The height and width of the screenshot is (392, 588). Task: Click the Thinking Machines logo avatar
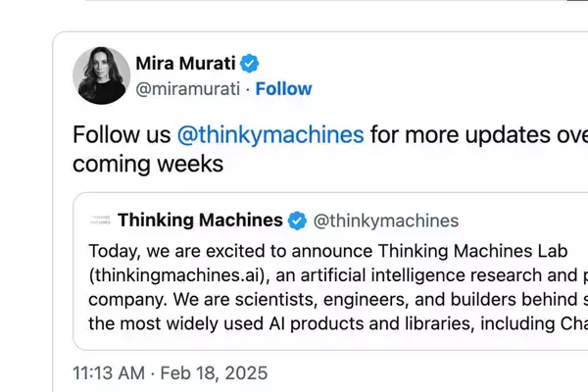point(99,220)
